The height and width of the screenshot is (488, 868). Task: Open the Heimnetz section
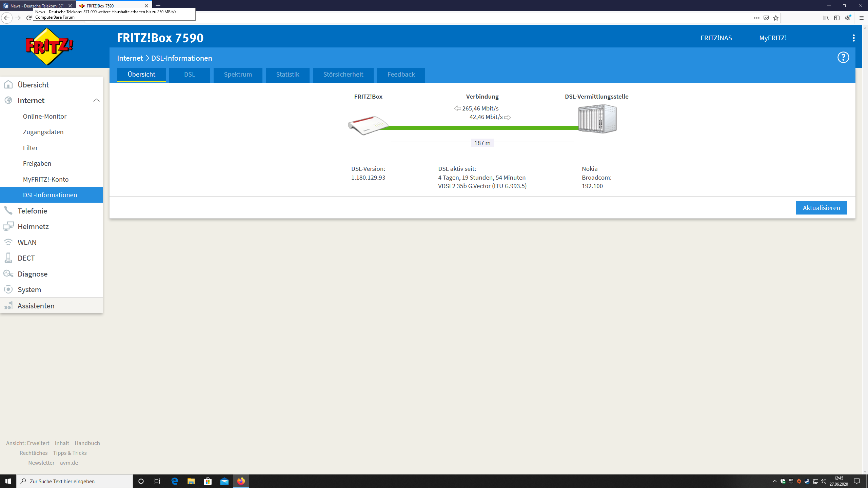coord(33,226)
